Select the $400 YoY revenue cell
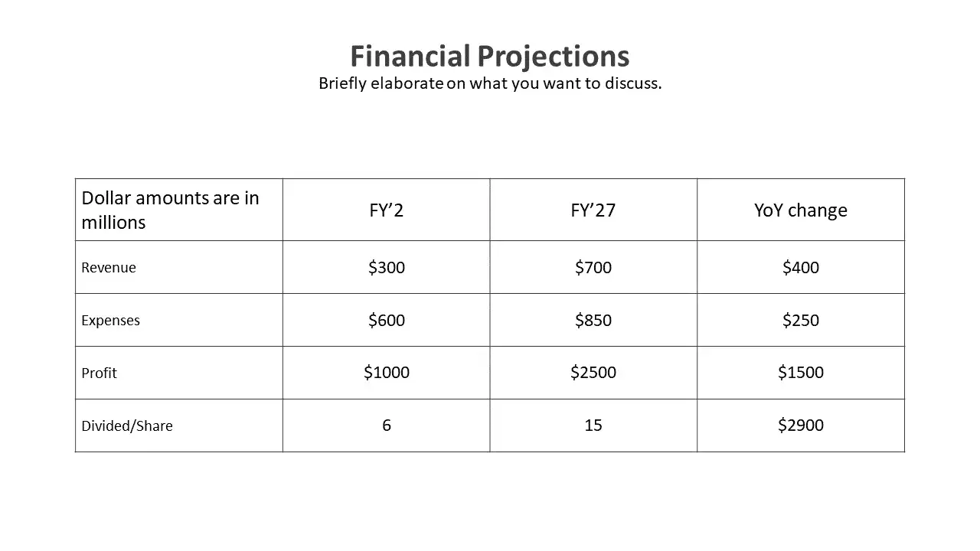The height and width of the screenshot is (551, 980). [801, 267]
